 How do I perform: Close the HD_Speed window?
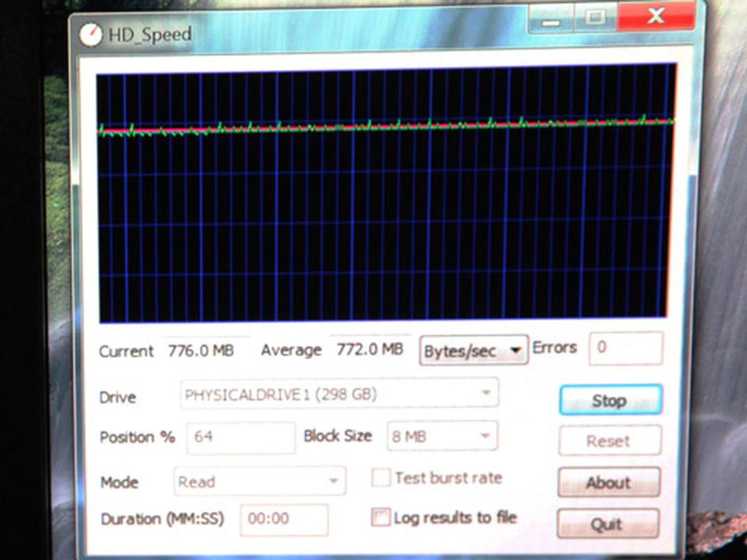click(x=656, y=16)
